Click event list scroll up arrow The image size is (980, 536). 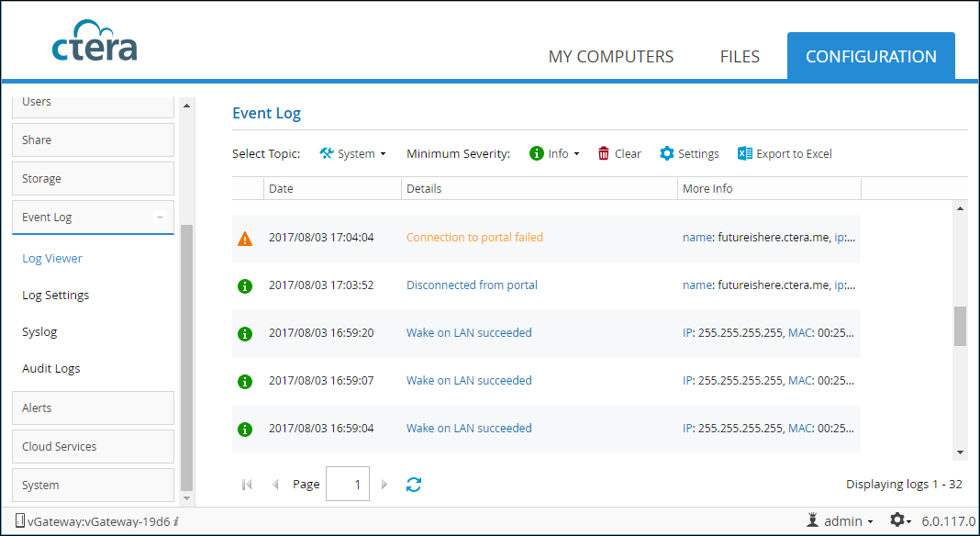pos(960,208)
